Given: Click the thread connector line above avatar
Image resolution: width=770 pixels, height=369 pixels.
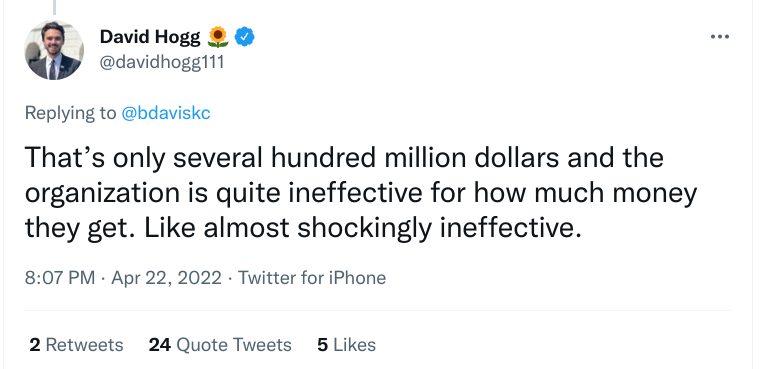Looking at the screenshot, I should [54, 7].
